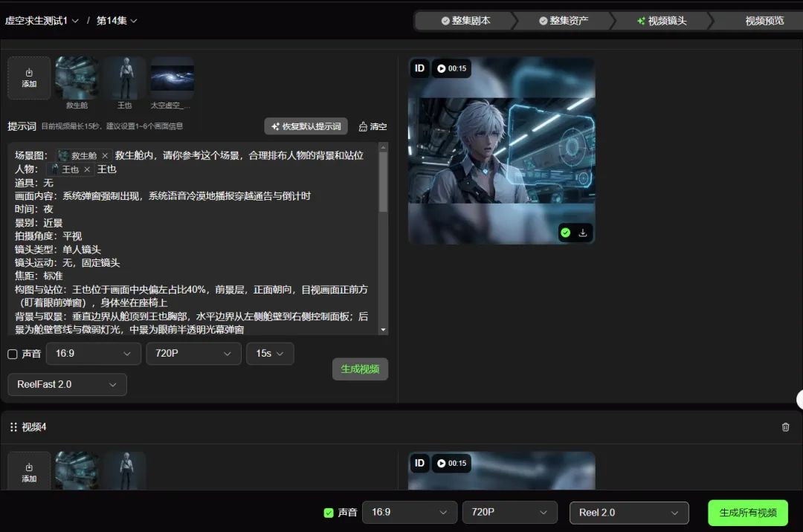Open the 16:9 aspect ratio dropdown
Viewport: 803px width, 532px height.
point(93,354)
